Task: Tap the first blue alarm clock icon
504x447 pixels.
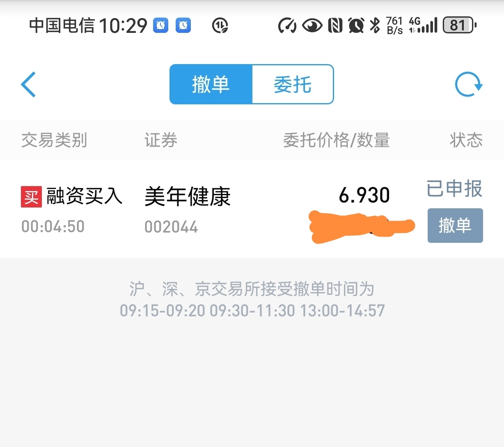Action: click(x=161, y=25)
